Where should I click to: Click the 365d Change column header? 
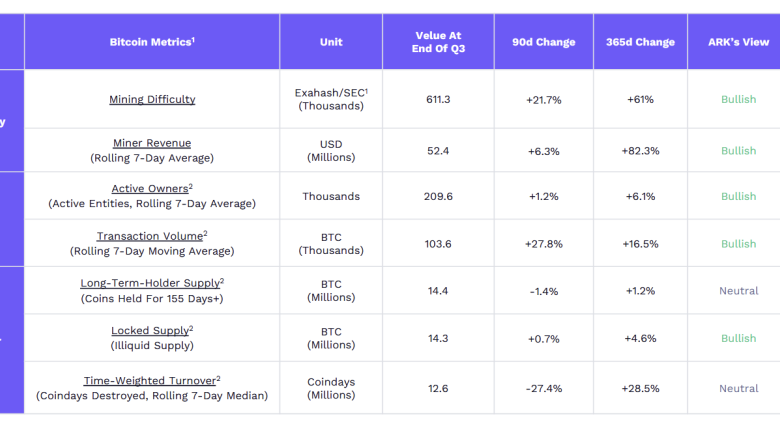(x=640, y=42)
